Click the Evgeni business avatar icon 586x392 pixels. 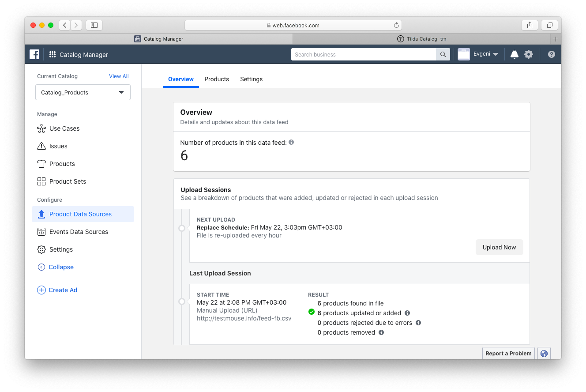pos(464,54)
